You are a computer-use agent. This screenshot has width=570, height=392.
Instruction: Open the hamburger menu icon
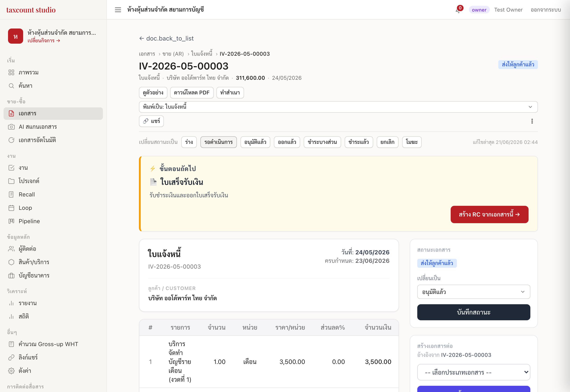click(x=118, y=10)
